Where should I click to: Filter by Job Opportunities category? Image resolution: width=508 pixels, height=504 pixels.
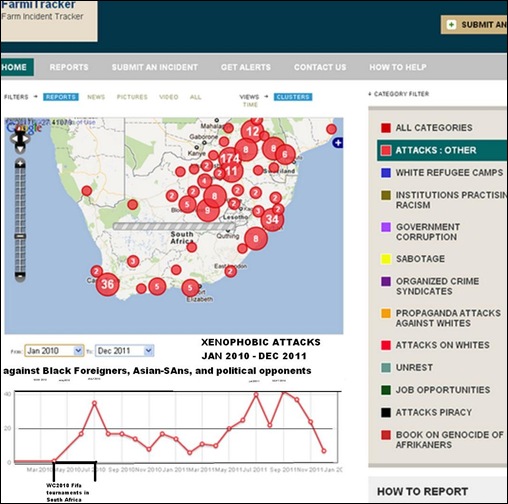[x=436, y=390]
